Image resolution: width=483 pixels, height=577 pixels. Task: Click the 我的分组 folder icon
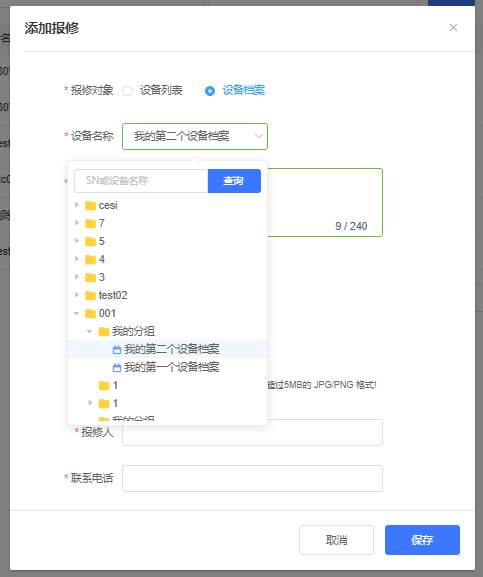104,331
